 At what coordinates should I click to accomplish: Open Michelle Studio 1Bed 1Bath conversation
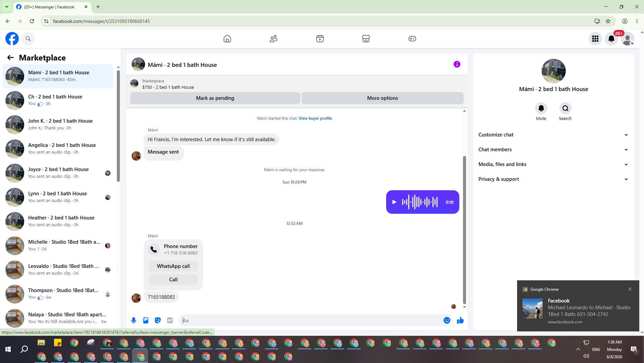tap(58, 245)
